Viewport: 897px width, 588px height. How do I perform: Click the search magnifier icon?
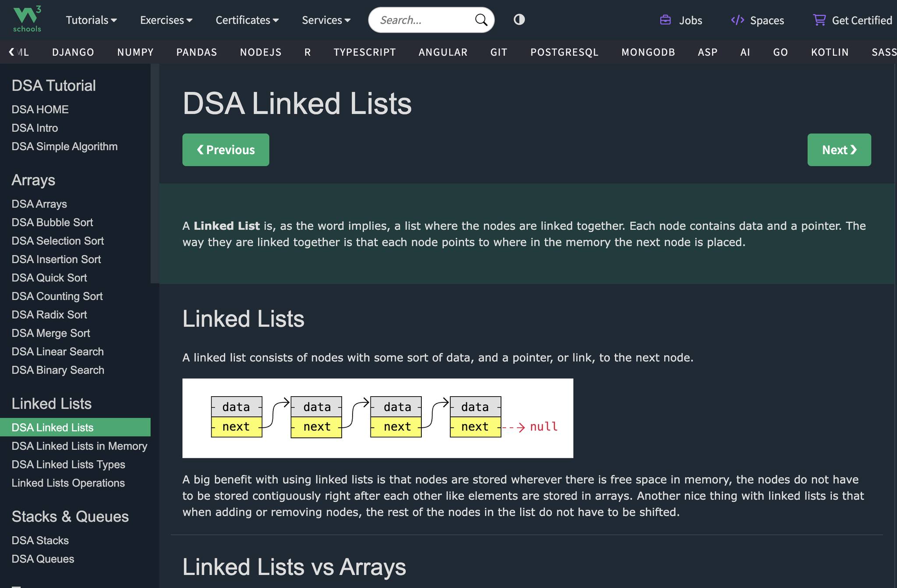[481, 20]
